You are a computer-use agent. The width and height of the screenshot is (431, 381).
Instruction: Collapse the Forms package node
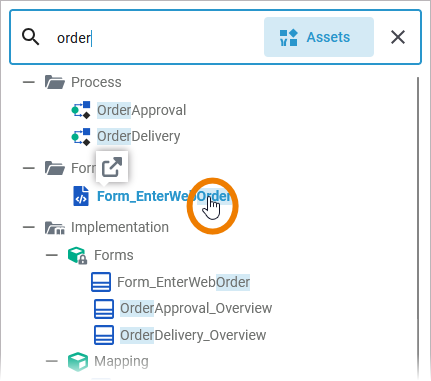(x=52, y=255)
